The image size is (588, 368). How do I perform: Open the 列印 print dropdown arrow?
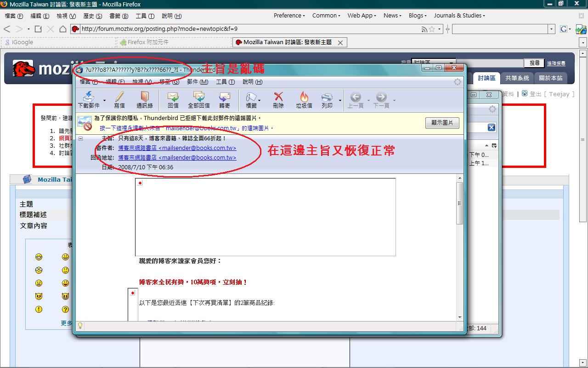340,100
